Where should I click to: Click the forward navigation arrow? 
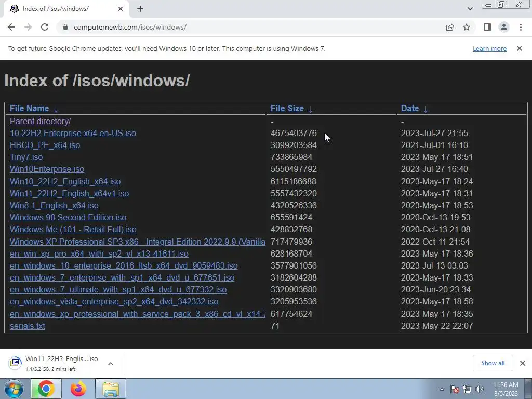(28, 27)
